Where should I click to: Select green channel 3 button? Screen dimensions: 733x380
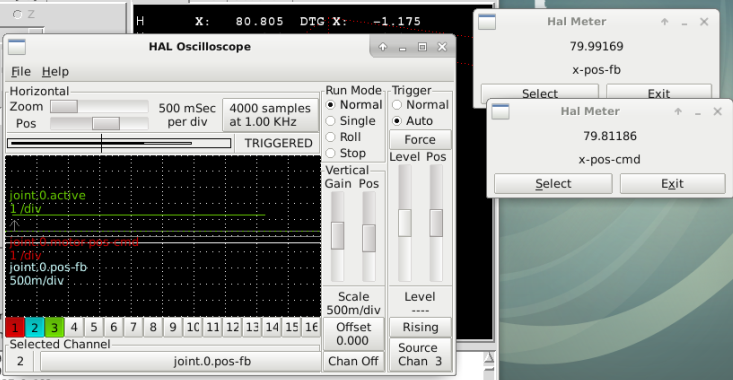tap(54, 327)
